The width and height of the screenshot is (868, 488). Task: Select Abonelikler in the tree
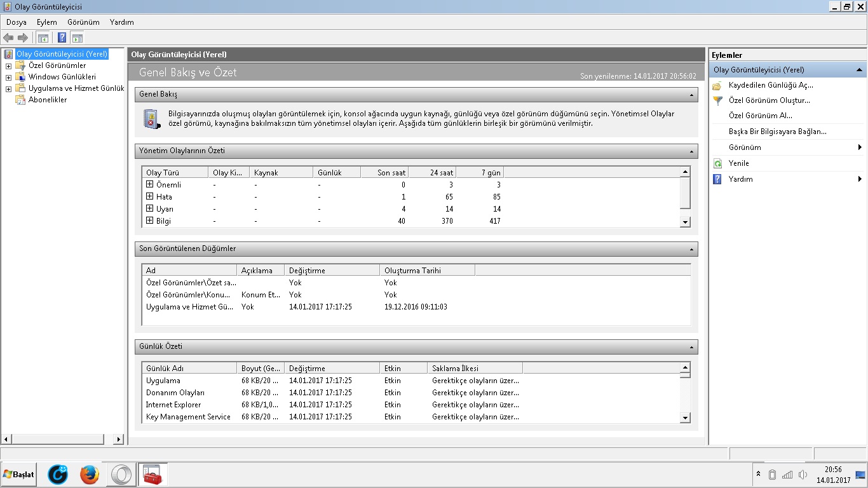point(48,100)
